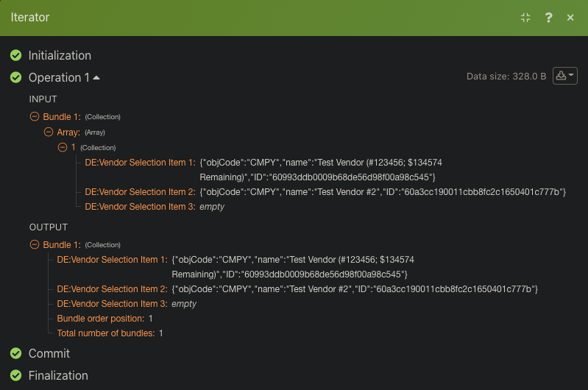Close the Iterator panel
The image size is (588, 390).
click(570, 18)
